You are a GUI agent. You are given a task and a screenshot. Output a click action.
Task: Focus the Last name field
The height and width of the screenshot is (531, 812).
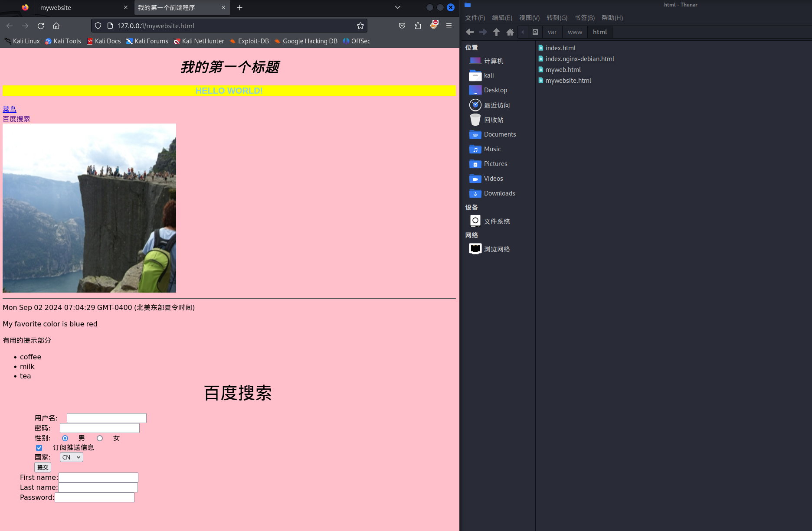(x=98, y=487)
